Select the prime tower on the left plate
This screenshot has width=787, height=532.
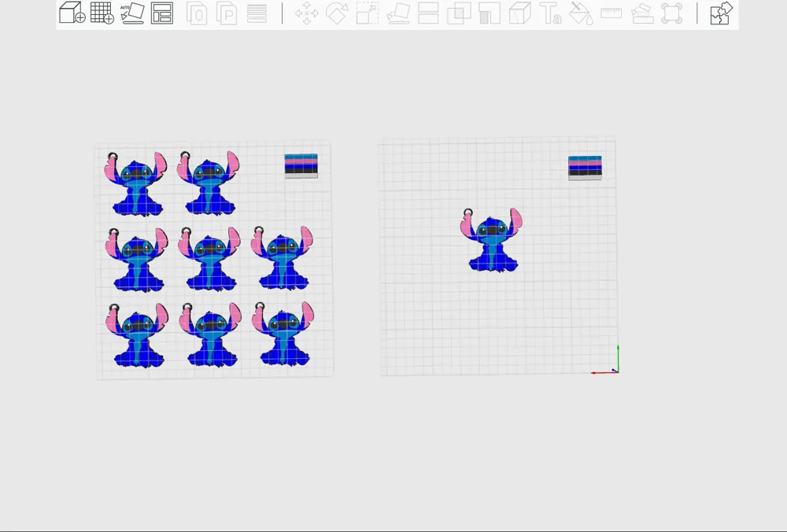(301, 165)
